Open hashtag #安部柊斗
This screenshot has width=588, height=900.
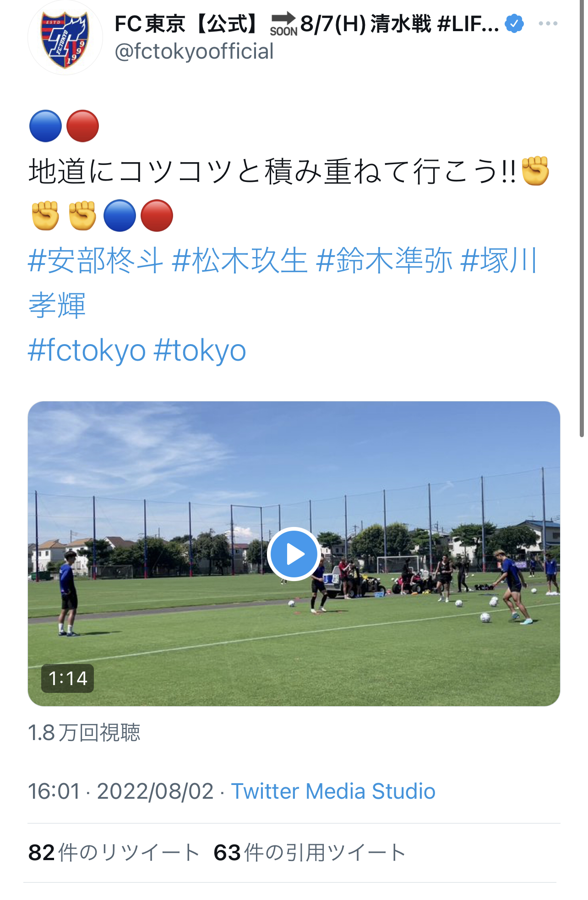coord(96,260)
